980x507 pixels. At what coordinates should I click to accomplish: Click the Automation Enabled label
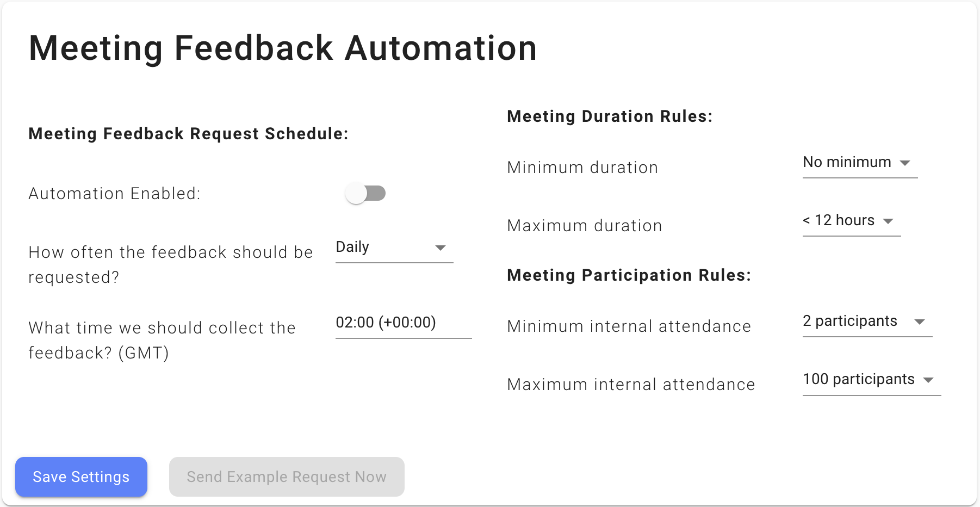(114, 194)
